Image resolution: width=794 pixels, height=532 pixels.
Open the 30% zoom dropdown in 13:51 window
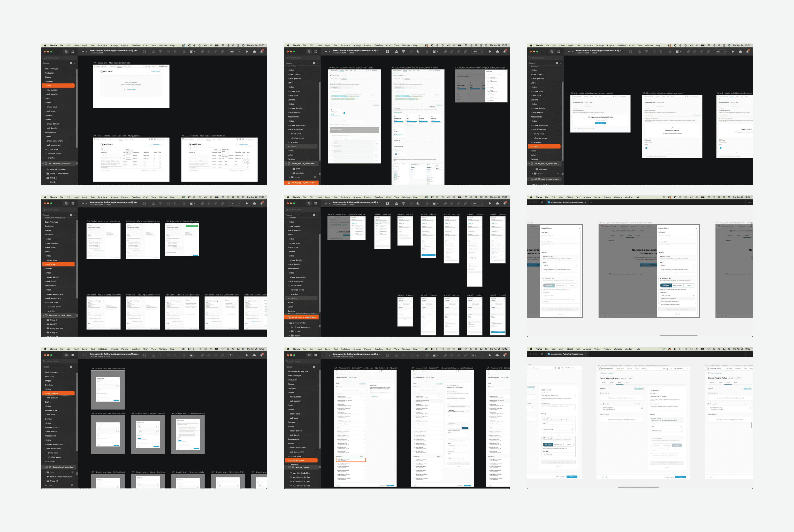tap(721, 52)
